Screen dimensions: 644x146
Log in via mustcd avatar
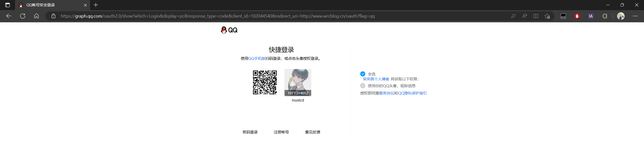298,82
